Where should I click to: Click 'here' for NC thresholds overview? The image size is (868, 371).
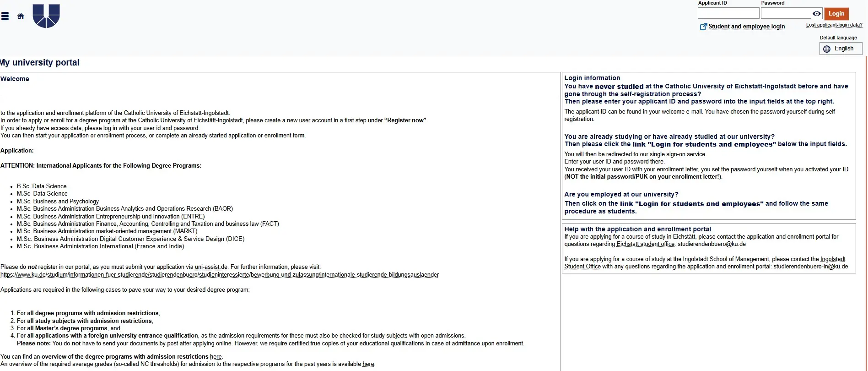tap(368, 364)
